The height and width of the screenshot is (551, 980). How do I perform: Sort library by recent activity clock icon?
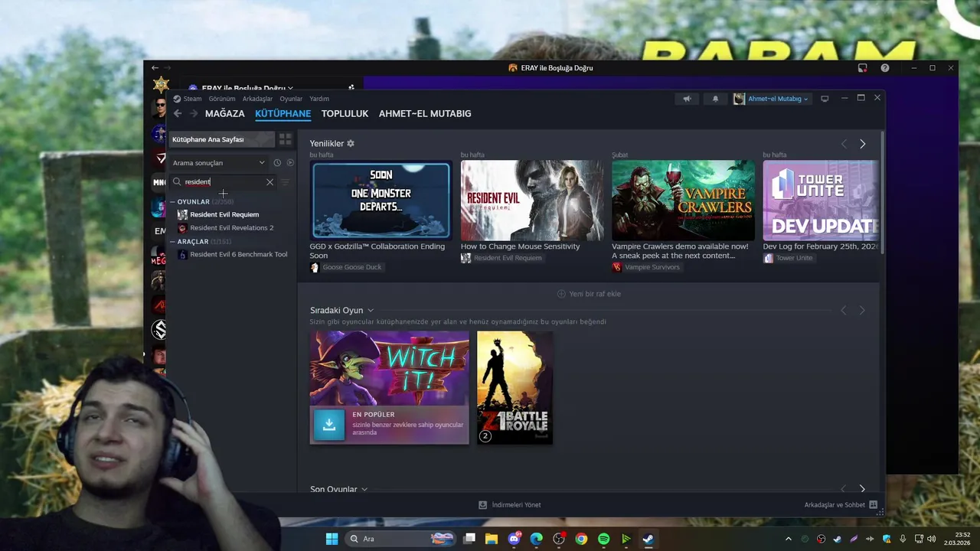277,162
